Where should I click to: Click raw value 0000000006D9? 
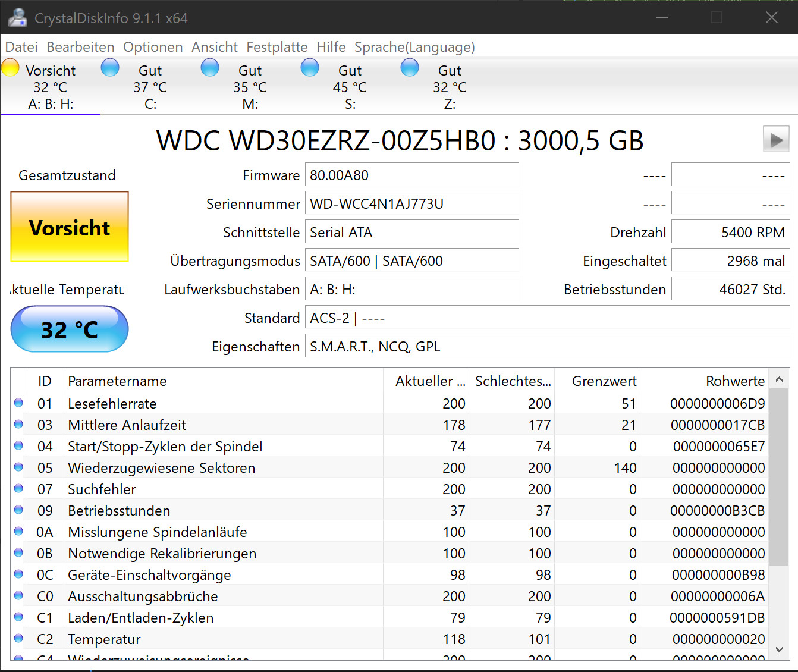click(718, 404)
